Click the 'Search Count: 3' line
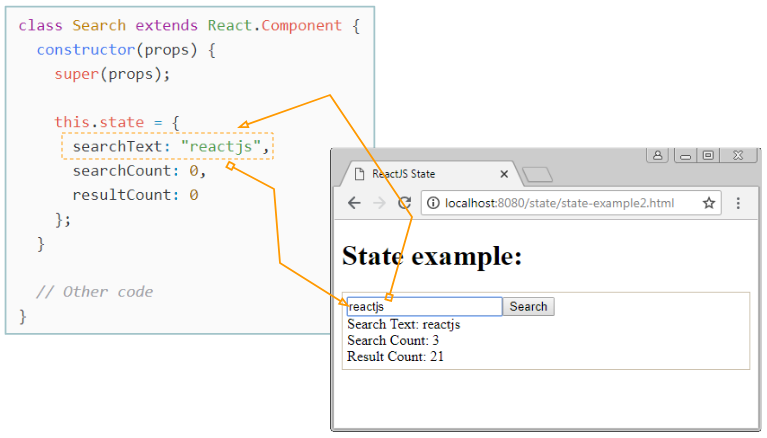Viewport: 767px width, 438px height. [x=393, y=341]
